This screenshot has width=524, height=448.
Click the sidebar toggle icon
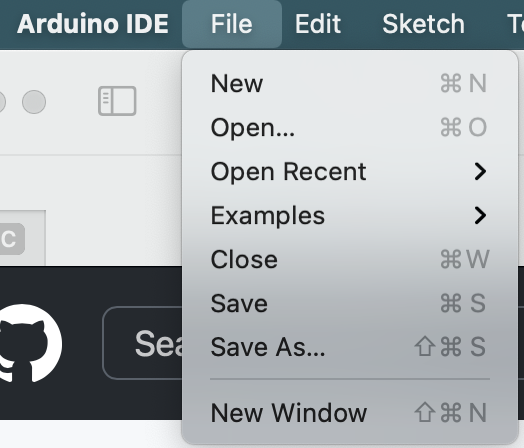point(117,101)
